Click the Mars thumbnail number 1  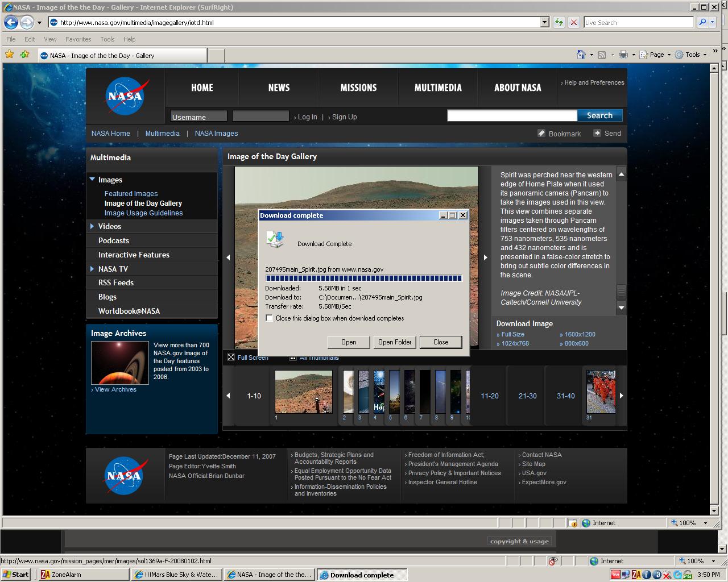point(304,392)
